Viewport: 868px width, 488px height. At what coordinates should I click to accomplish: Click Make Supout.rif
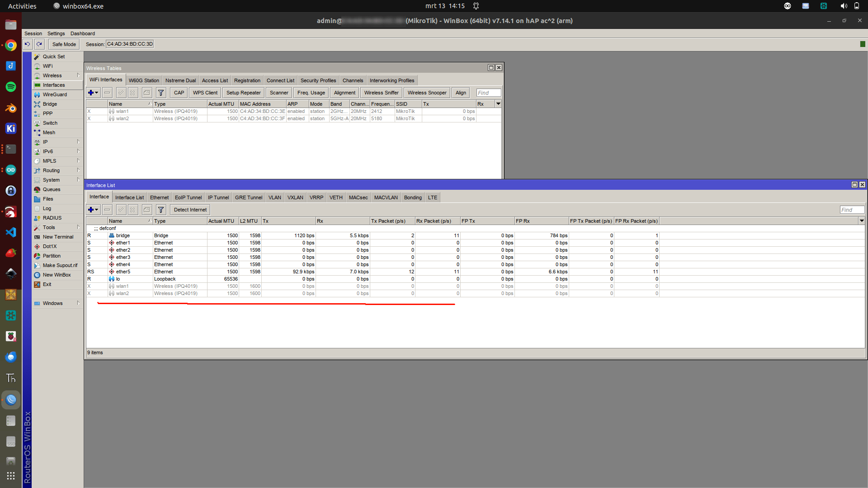click(57, 265)
